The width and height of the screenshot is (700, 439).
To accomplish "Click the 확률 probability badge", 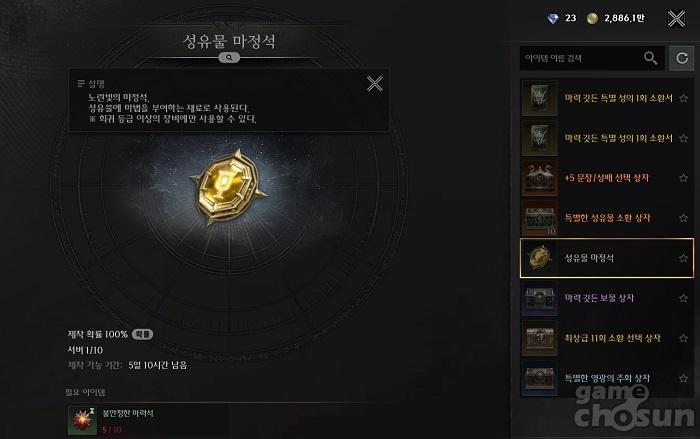I will [x=142, y=334].
